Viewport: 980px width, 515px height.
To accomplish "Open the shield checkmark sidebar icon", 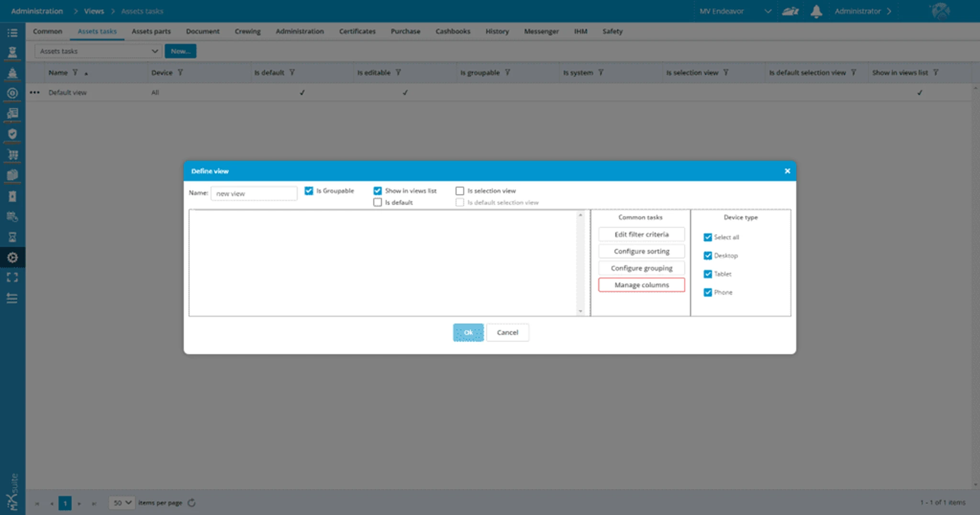I will [x=12, y=134].
